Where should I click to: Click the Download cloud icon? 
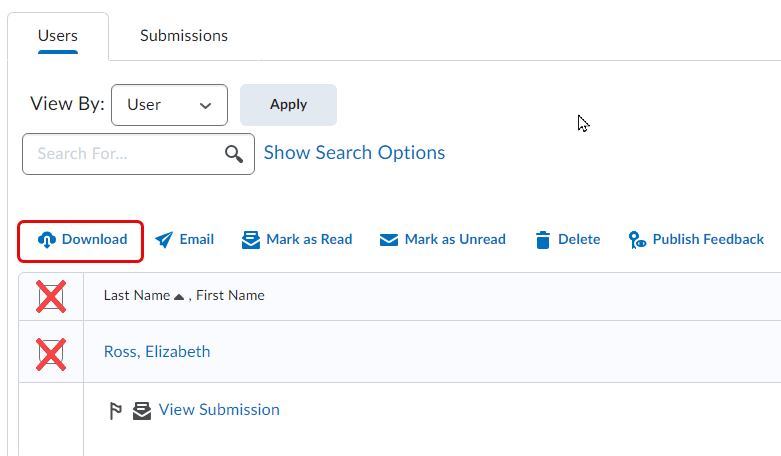(x=47, y=240)
